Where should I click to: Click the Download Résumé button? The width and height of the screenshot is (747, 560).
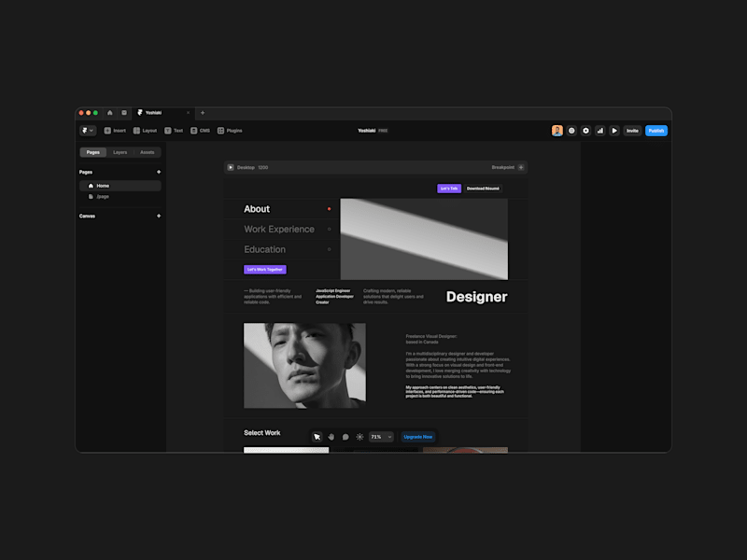click(x=483, y=189)
